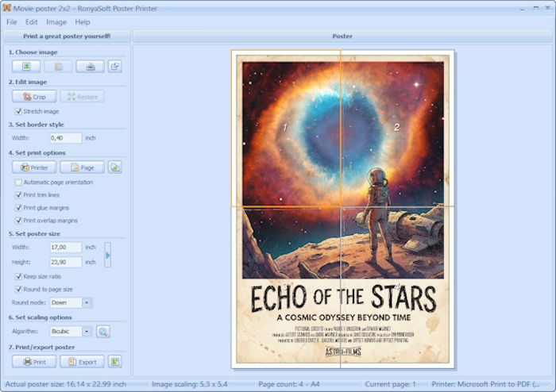This screenshot has height=392, width=556.
Task: Toggle Print glue margins checkbox
Action: (18, 208)
